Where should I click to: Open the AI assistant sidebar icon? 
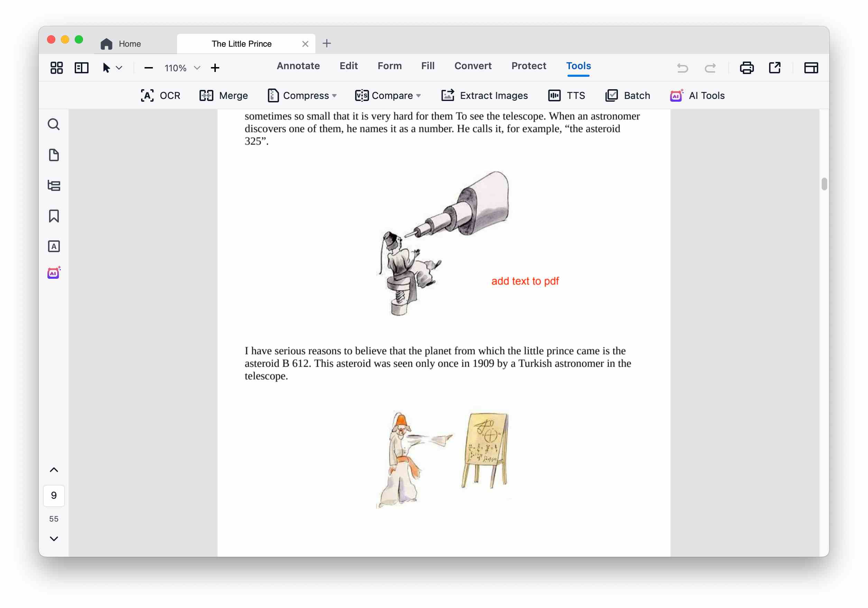point(54,273)
